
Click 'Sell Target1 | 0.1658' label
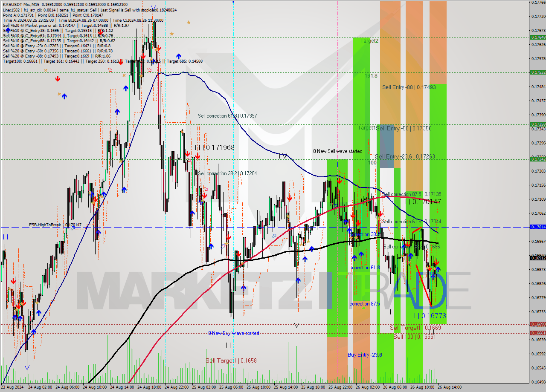click(231, 360)
